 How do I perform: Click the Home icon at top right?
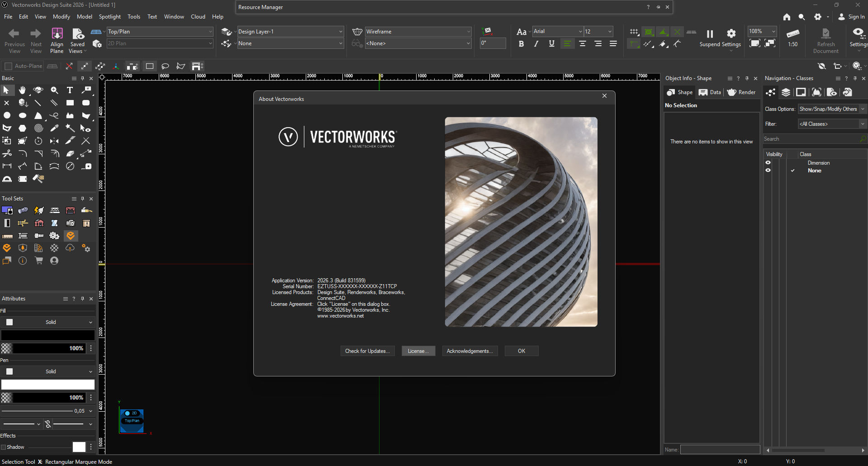click(787, 17)
